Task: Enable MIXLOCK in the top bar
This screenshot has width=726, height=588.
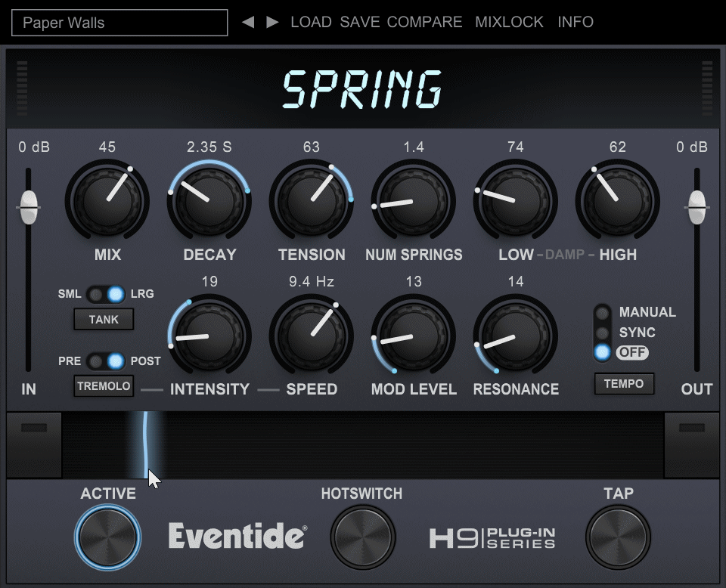Action: (509, 22)
